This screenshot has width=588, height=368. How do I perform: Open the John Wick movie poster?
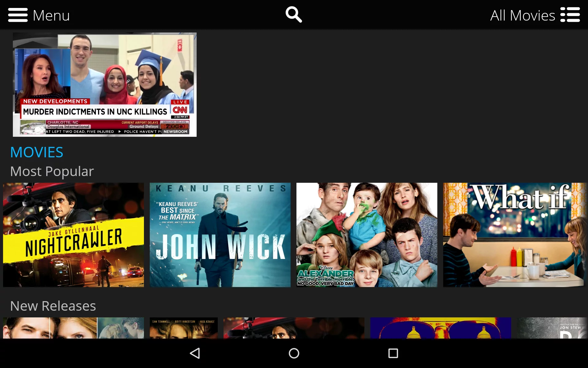pos(220,235)
